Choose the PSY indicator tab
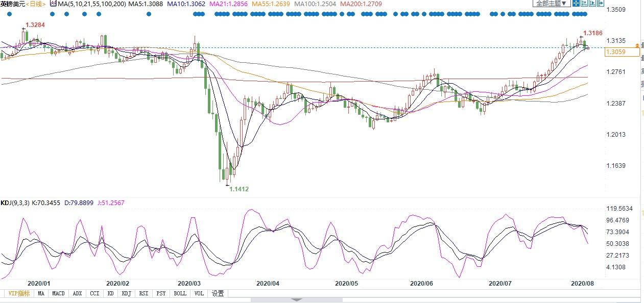The image size is (644, 303). (161, 293)
